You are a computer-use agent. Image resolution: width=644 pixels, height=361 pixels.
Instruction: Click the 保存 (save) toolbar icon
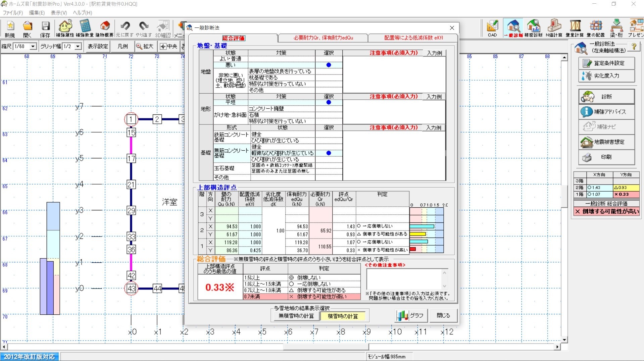(45, 29)
